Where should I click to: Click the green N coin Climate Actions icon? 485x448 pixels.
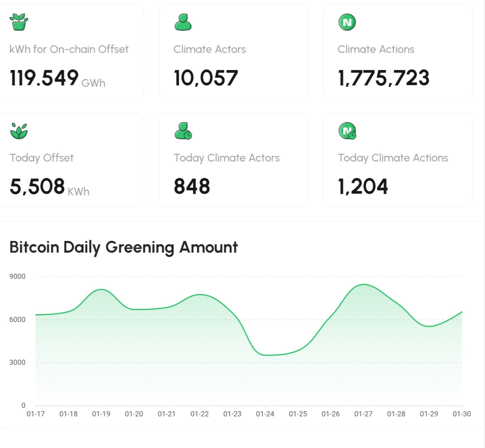[347, 22]
